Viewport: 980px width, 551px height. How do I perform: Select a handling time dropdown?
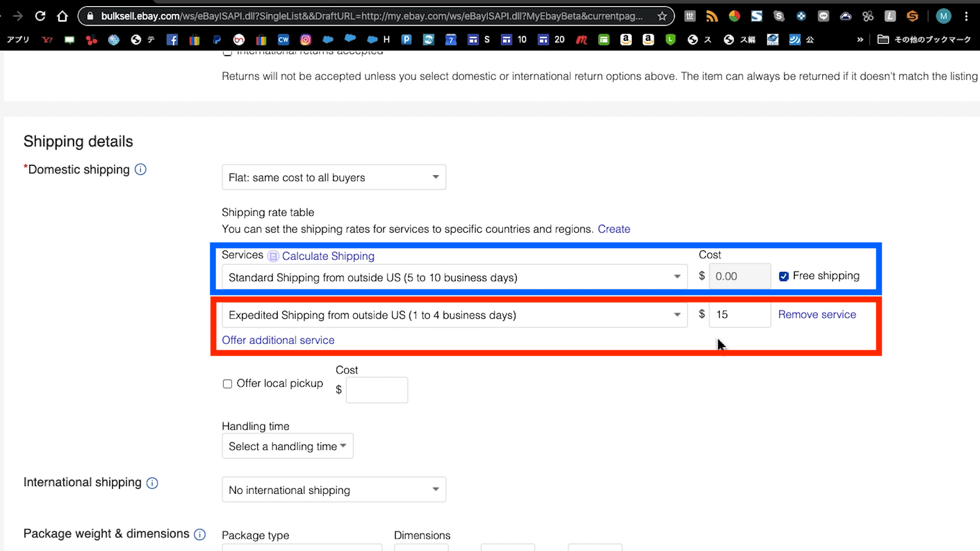287,446
